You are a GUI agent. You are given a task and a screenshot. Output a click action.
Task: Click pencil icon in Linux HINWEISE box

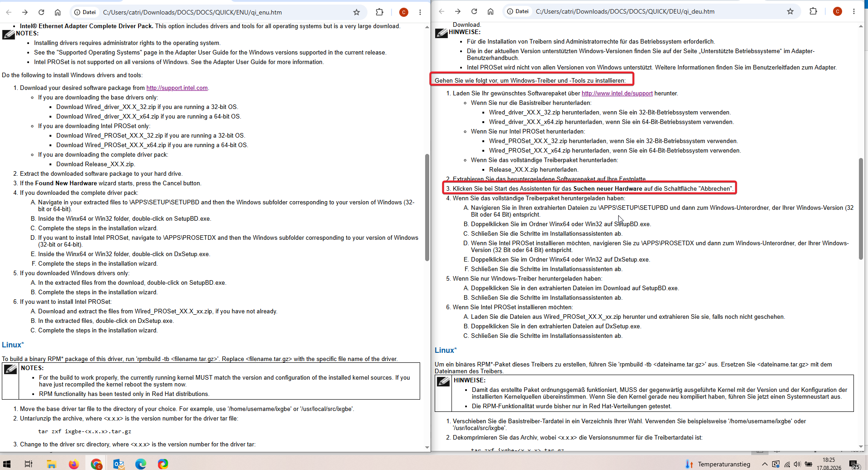(x=443, y=381)
